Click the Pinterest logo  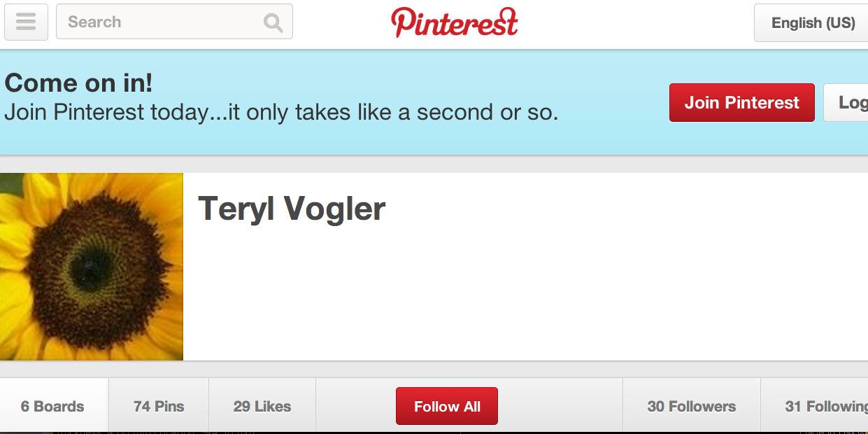455,22
